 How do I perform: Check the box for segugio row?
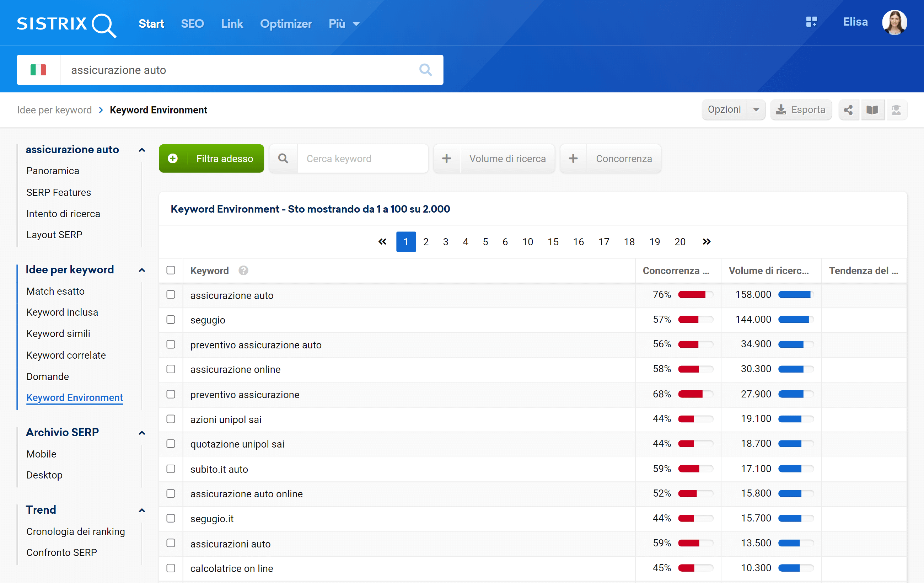point(171,320)
